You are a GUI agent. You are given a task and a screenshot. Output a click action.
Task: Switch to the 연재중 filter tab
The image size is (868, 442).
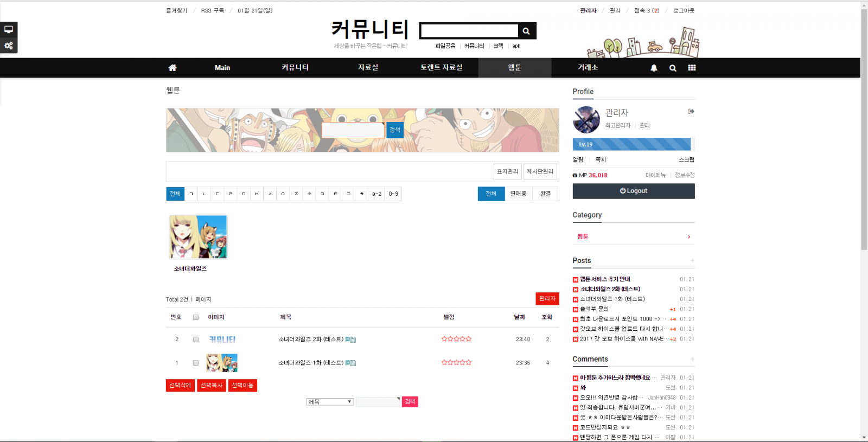point(518,194)
